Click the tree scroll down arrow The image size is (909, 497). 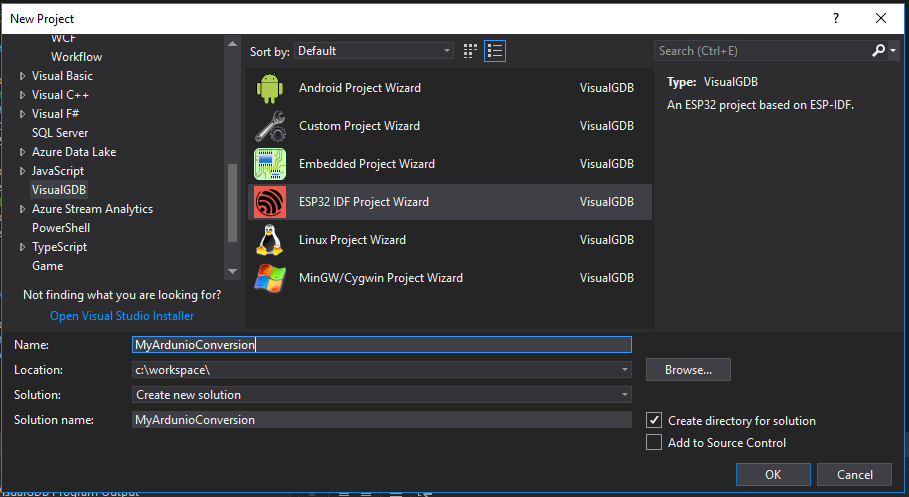point(232,271)
